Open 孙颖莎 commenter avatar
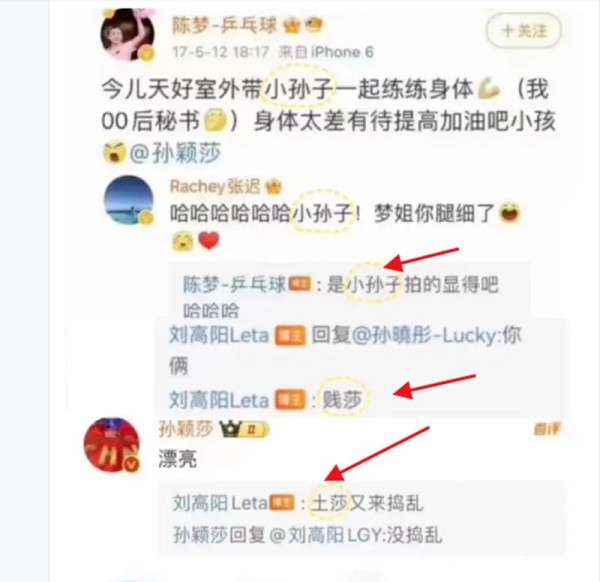 point(112,445)
